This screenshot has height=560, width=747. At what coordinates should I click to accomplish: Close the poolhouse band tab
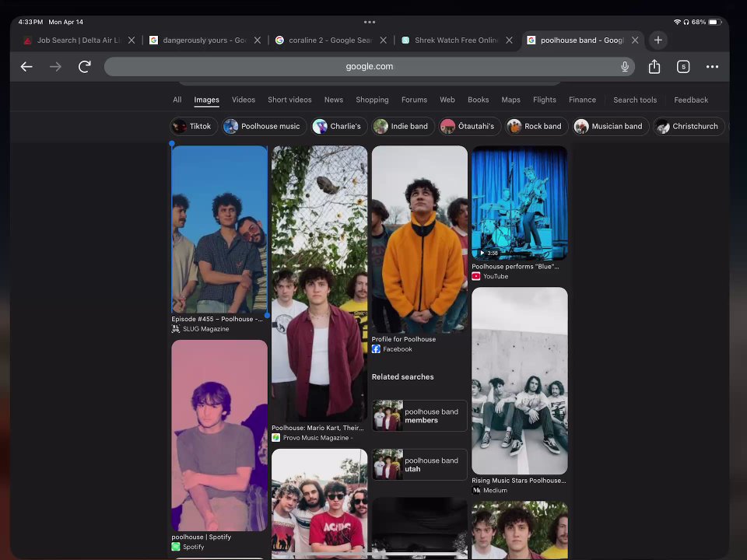(635, 40)
